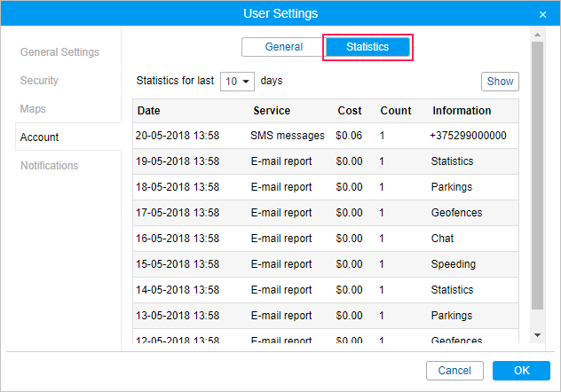Open General Settings section
This screenshot has width=561, height=392.
click(x=59, y=52)
